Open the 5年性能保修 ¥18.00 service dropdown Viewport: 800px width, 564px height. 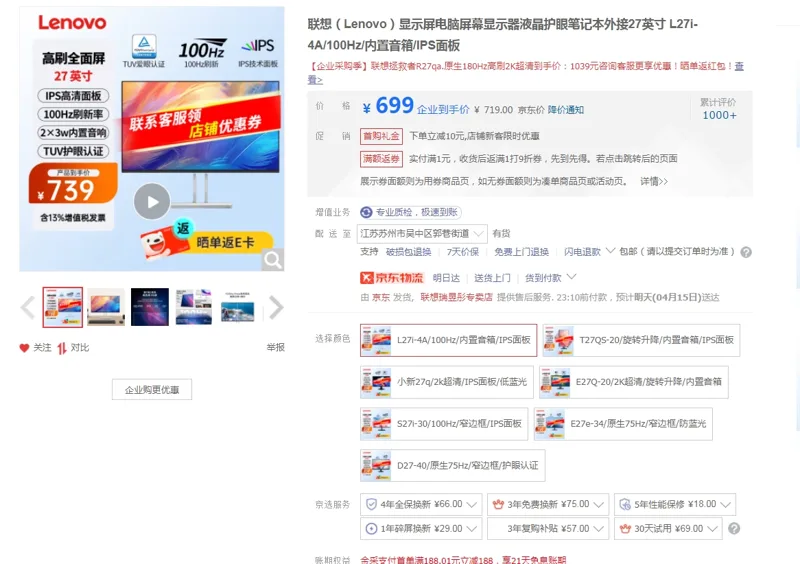click(675, 504)
